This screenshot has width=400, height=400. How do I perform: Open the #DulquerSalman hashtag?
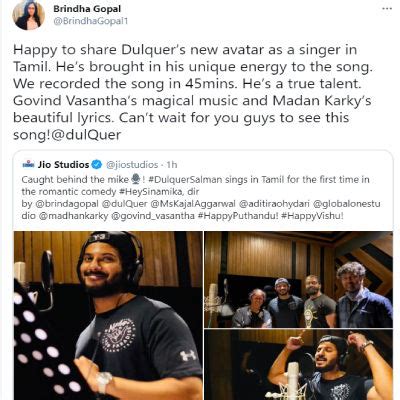(185, 180)
